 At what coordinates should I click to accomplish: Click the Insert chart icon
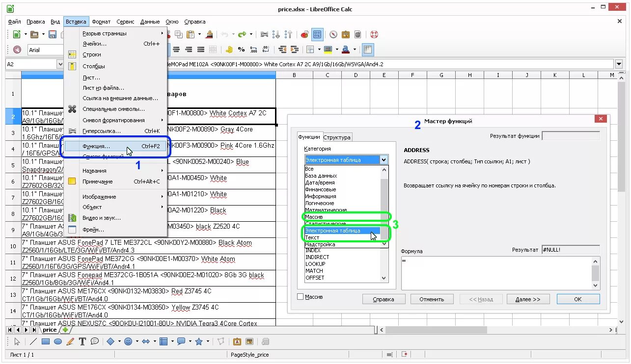pyautogui.click(x=305, y=34)
